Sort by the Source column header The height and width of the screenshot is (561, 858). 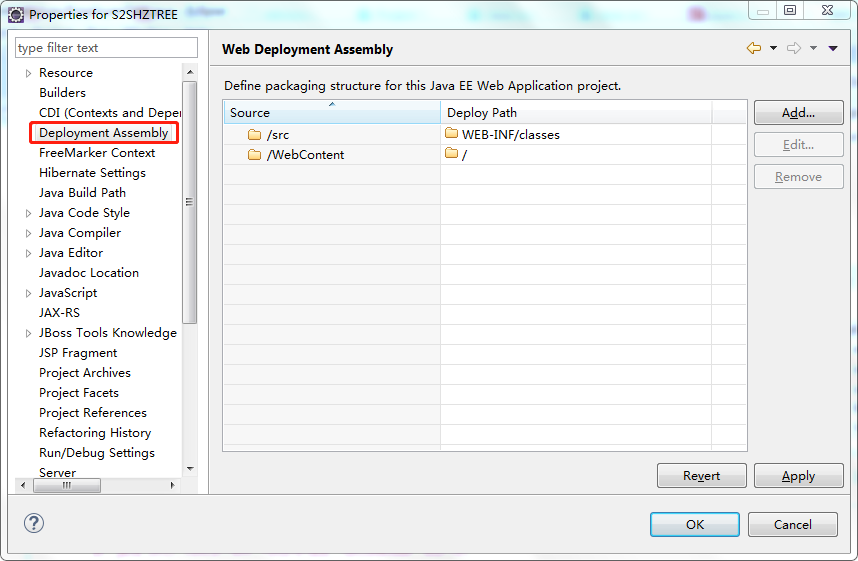[x=332, y=112]
